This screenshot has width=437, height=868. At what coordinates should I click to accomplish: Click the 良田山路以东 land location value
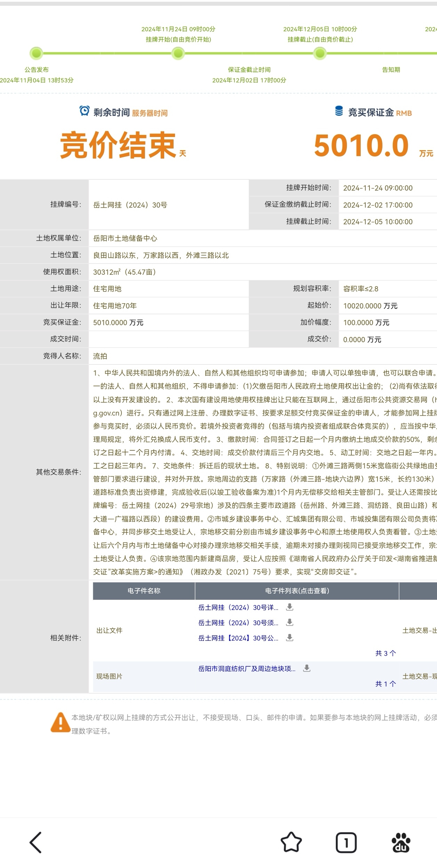click(161, 255)
